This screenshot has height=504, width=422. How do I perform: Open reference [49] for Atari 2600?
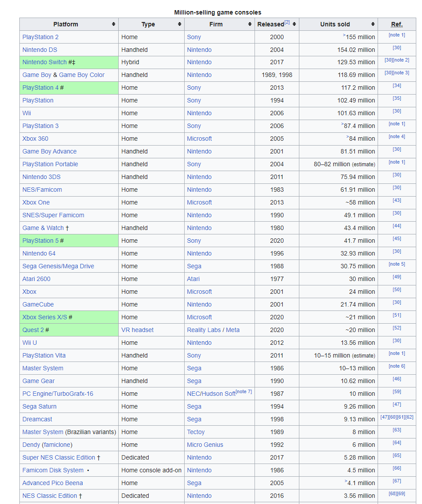[397, 277]
